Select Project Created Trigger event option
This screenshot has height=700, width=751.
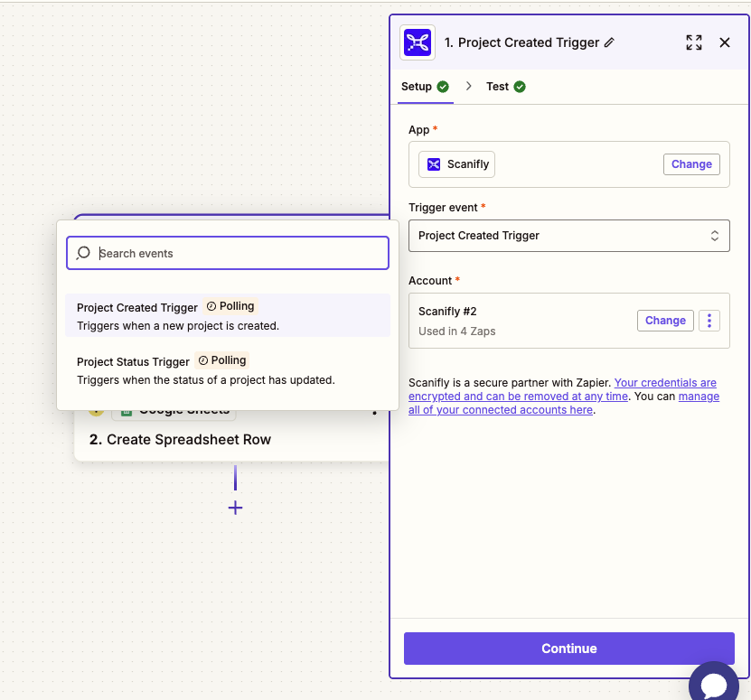[x=228, y=315]
